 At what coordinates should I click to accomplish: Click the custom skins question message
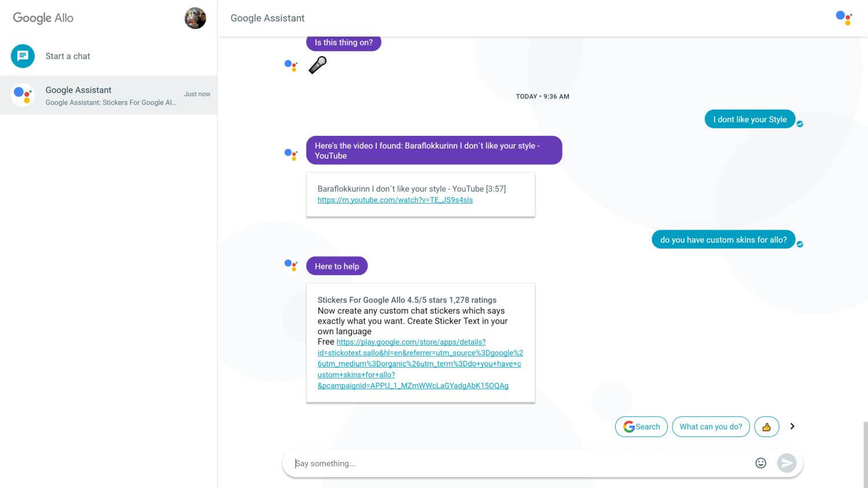723,239
